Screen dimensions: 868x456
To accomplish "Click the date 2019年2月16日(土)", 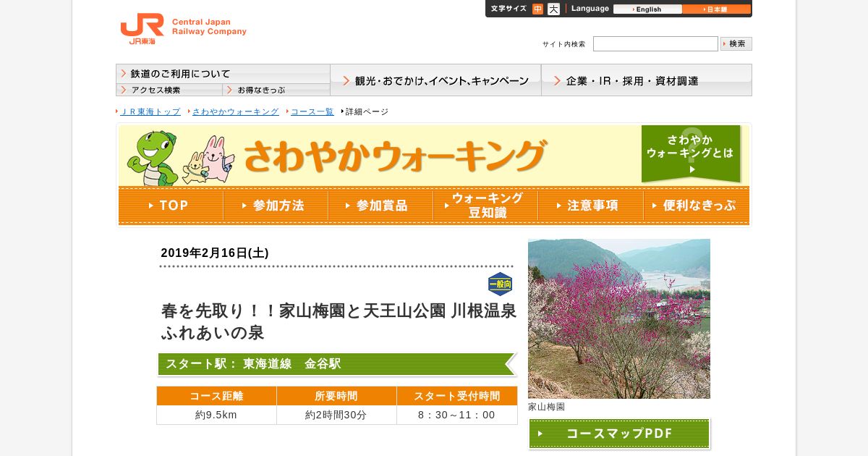I will pos(215,253).
